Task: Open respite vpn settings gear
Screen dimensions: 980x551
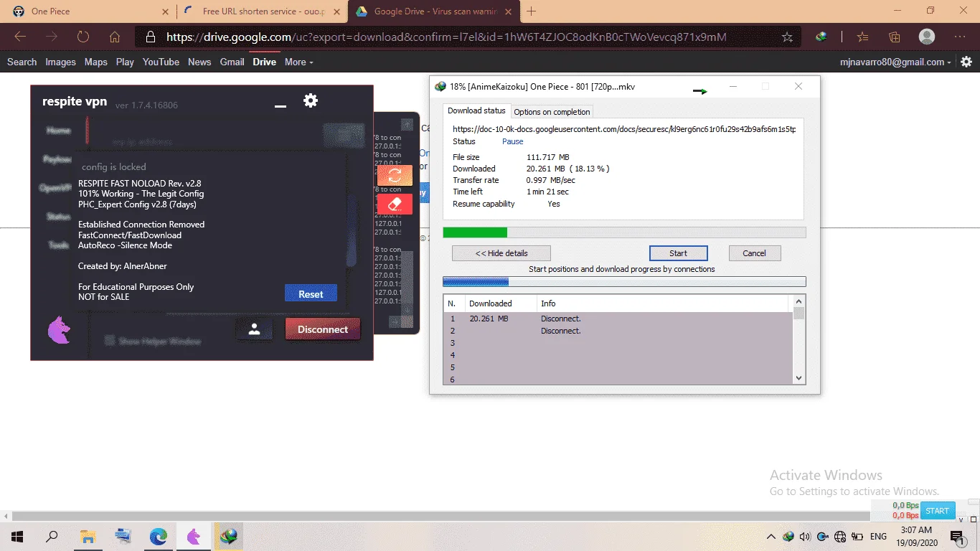Action: click(x=311, y=100)
